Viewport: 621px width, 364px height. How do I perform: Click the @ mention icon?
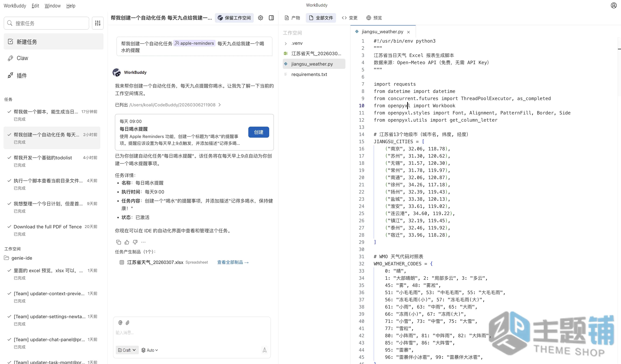[120, 323]
